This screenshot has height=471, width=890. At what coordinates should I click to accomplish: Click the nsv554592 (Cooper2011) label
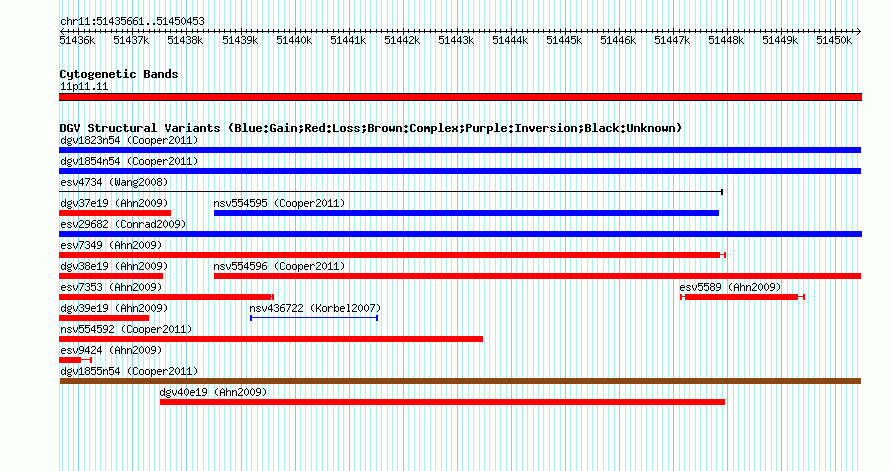(x=126, y=329)
